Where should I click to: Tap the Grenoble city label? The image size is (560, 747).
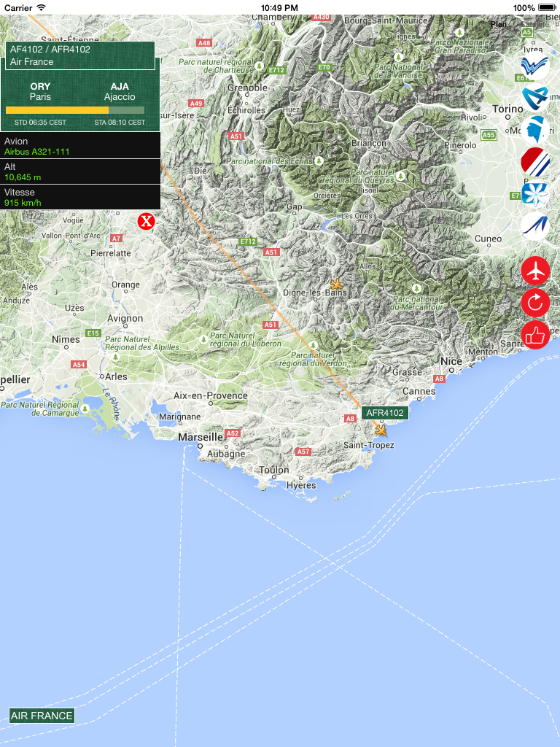coord(247,88)
